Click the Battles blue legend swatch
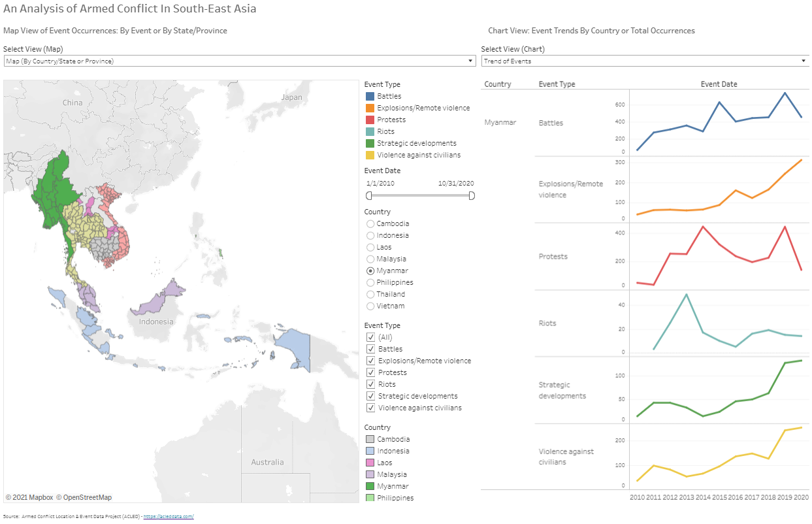Image resolution: width=812 pixels, height=524 pixels. [370, 97]
